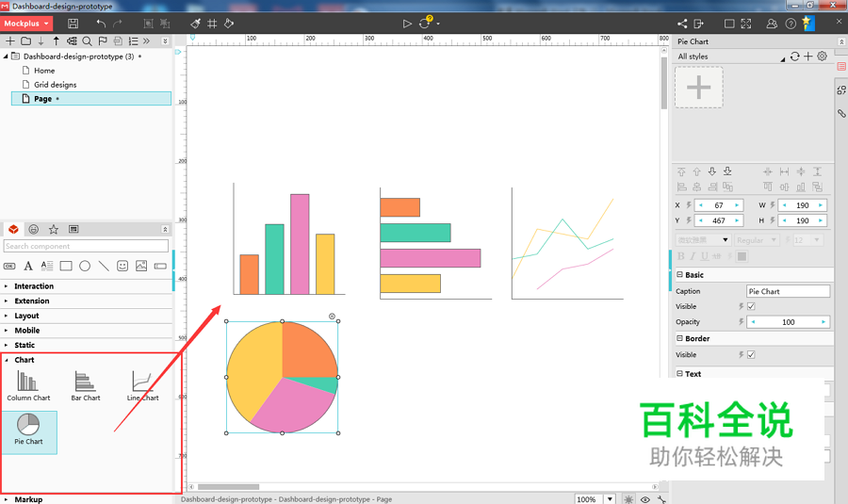Click the Save icon in the top toolbar
The image size is (848, 504).
(73, 24)
